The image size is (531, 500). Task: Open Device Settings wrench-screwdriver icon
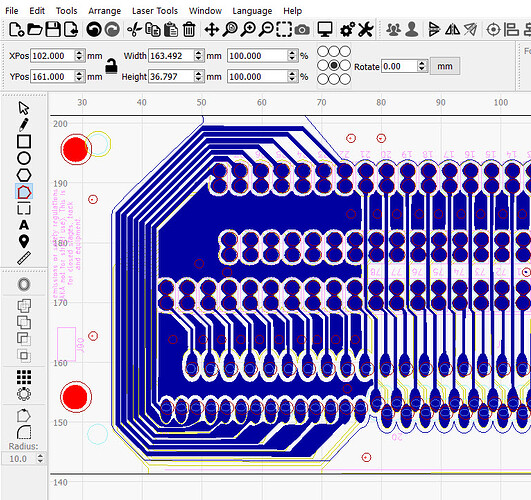click(x=366, y=29)
